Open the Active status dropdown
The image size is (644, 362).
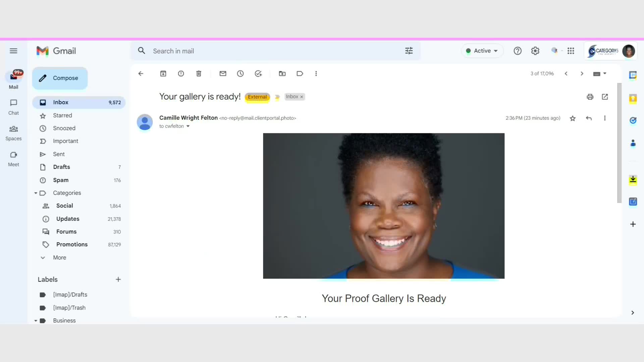tap(482, 51)
